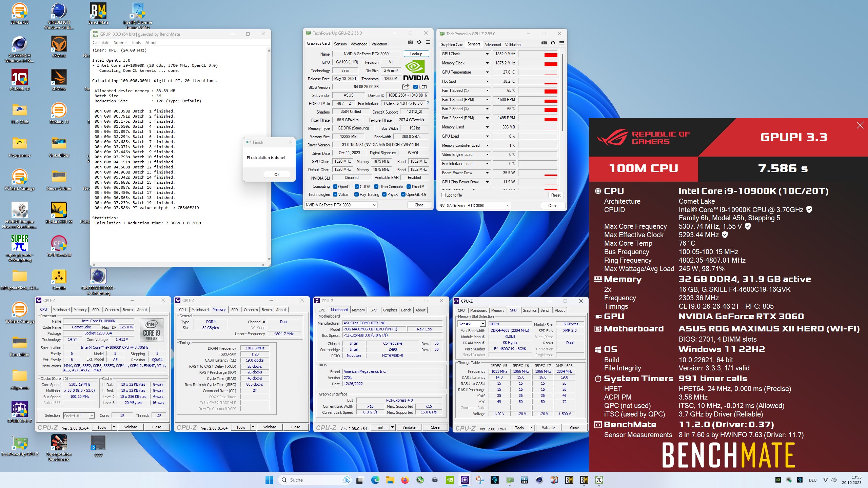
Task: Click Close in the CPU-Z Mainboard window
Action: pos(435,427)
